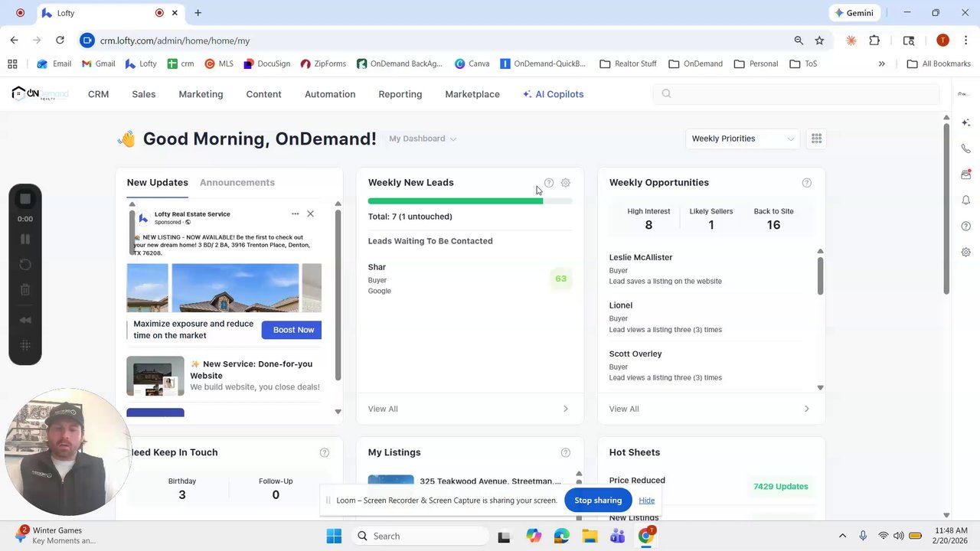Open the phone dialer in the right sidebar

click(x=966, y=148)
